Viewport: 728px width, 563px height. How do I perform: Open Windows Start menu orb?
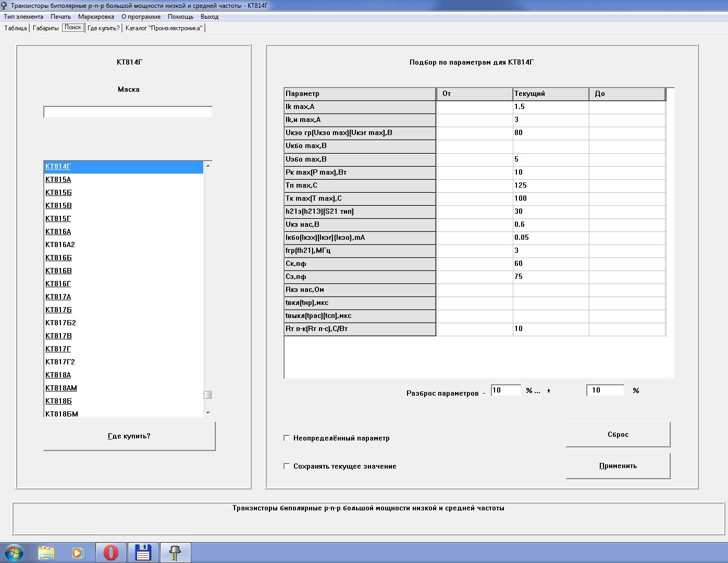coord(14,552)
